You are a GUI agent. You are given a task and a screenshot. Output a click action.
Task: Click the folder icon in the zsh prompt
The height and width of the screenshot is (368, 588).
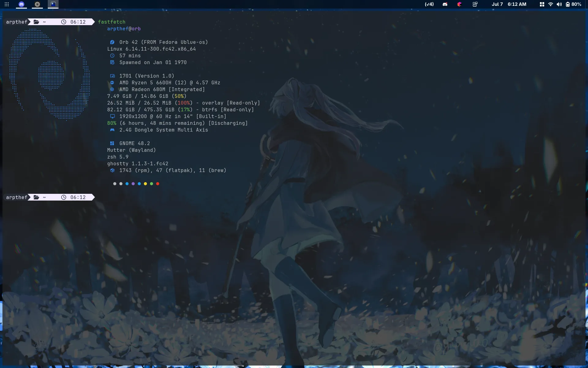(36, 22)
